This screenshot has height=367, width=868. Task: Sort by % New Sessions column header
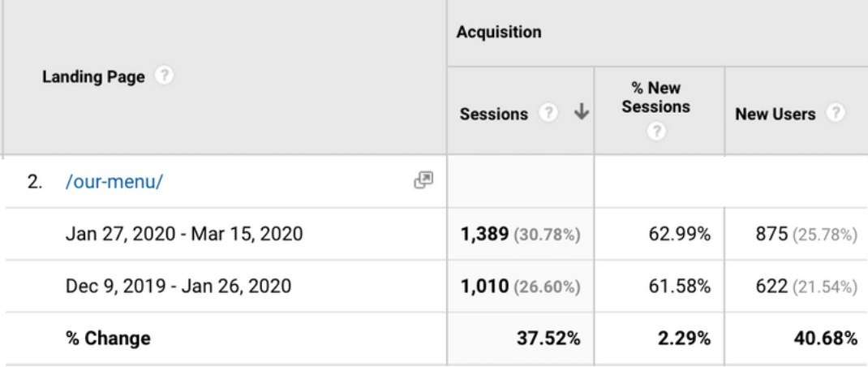[x=656, y=97]
